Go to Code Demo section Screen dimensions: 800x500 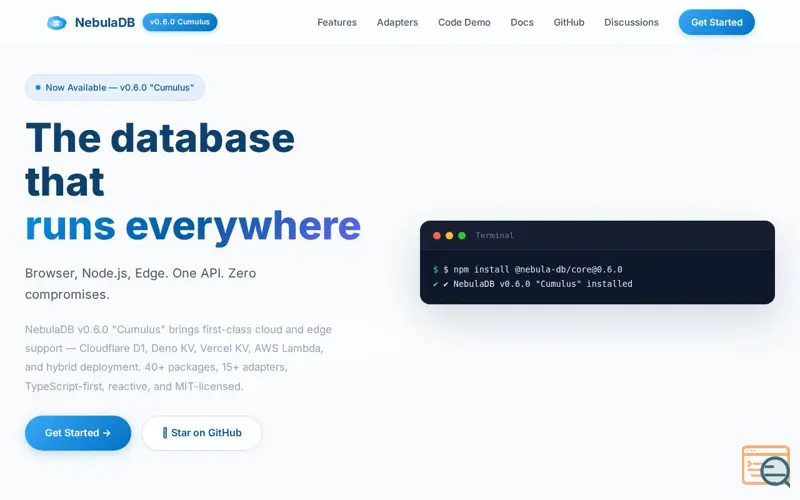464,22
